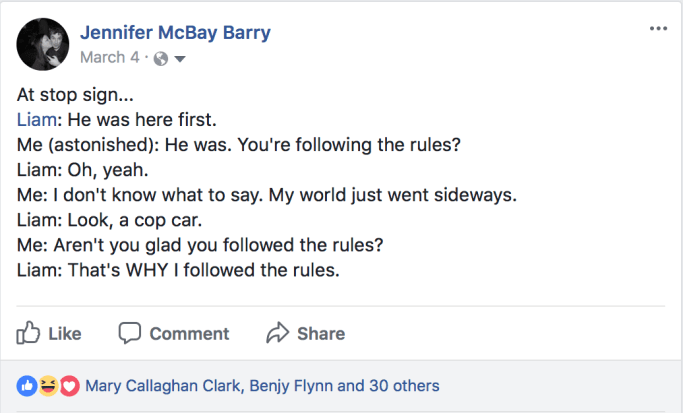Click the blue Like reaction emoji
This screenshot has height=413, width=683.
click(x=27, y=385)
